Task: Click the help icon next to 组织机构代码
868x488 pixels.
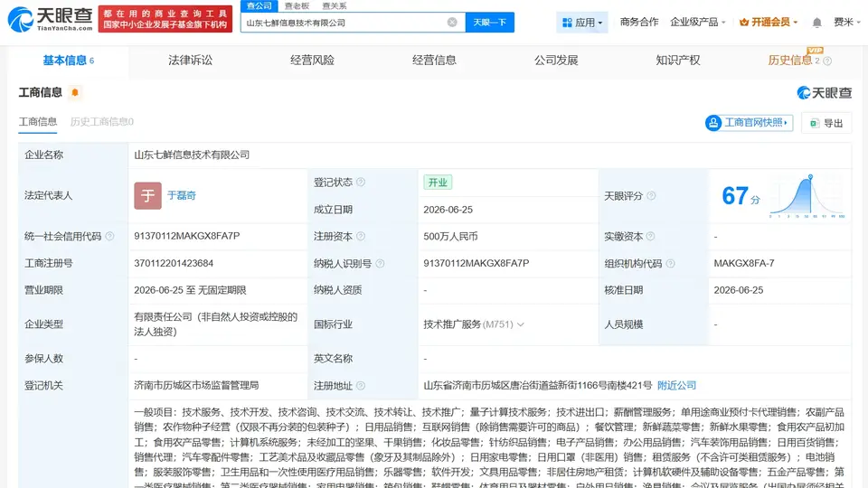Action: pyautogui.click(x=670, y=263)
